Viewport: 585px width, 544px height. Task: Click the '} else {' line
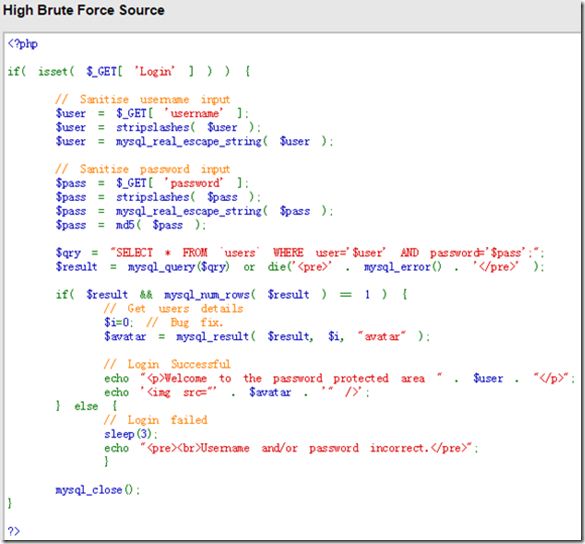click(87, 406)
